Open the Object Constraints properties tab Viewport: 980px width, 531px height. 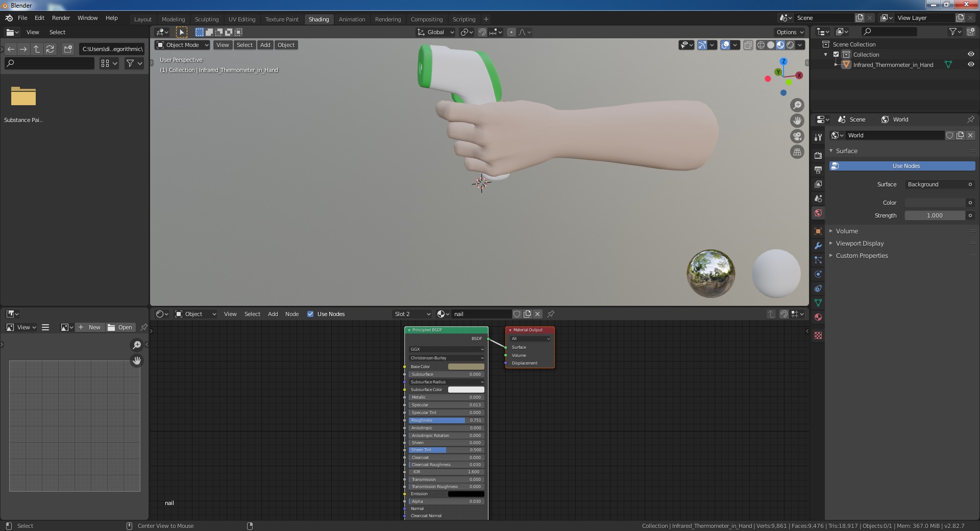tap(818, 288)
